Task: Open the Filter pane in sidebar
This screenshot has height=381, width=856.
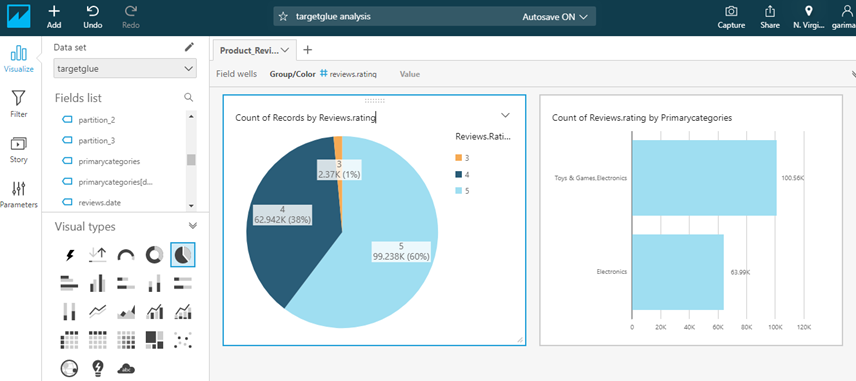Action: coord(19,104)
